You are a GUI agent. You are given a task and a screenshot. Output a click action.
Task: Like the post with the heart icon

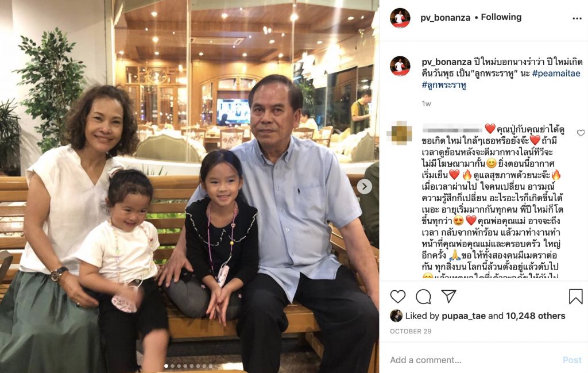pyautogui.click(x=398, y=297)
